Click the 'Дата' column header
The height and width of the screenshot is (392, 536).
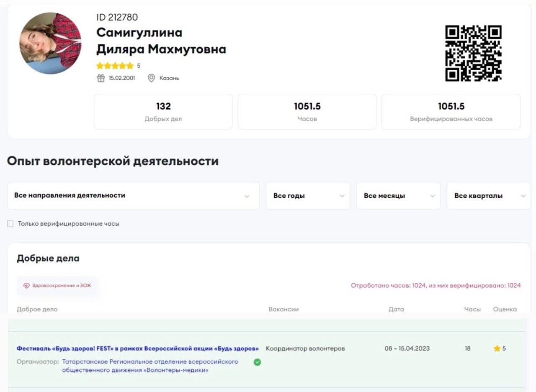396,310
